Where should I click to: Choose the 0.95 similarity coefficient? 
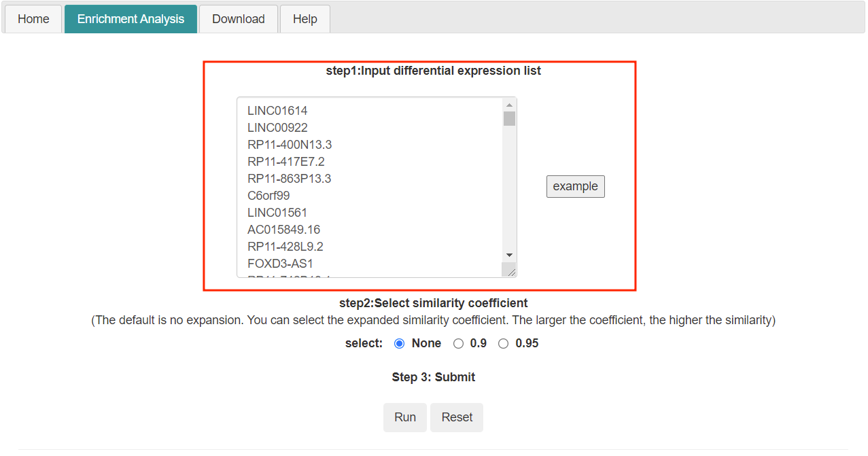point(503,344)
